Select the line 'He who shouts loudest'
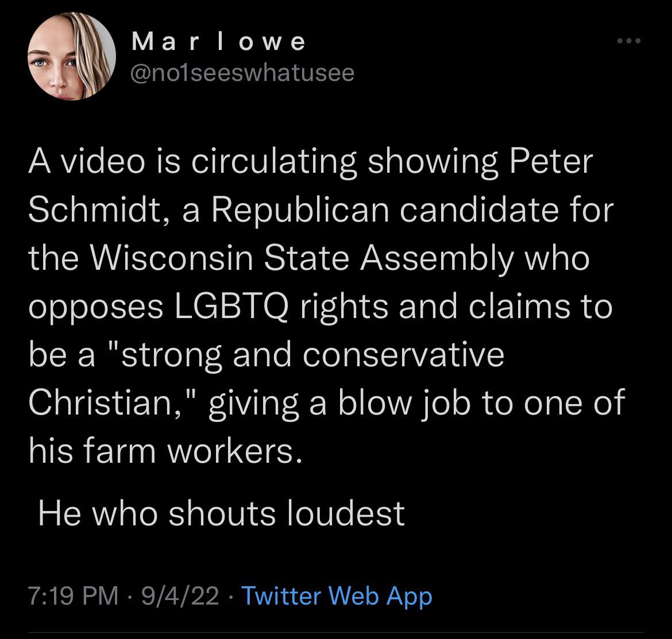The width and height of the screenshot is (672, 639). click(x=221, y=513)
